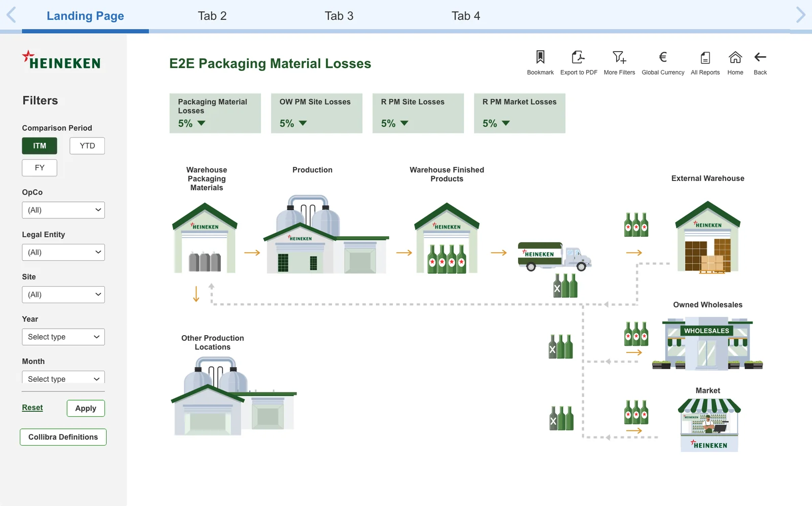Screen dimensions: 812x506
Task: Open the More Filters icon
Action: coord(619,57)
